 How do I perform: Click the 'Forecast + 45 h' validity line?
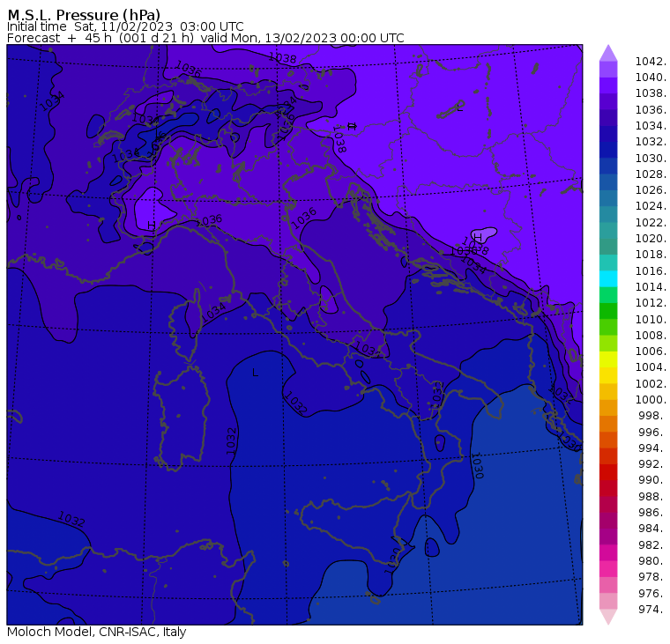click(205, 38)
